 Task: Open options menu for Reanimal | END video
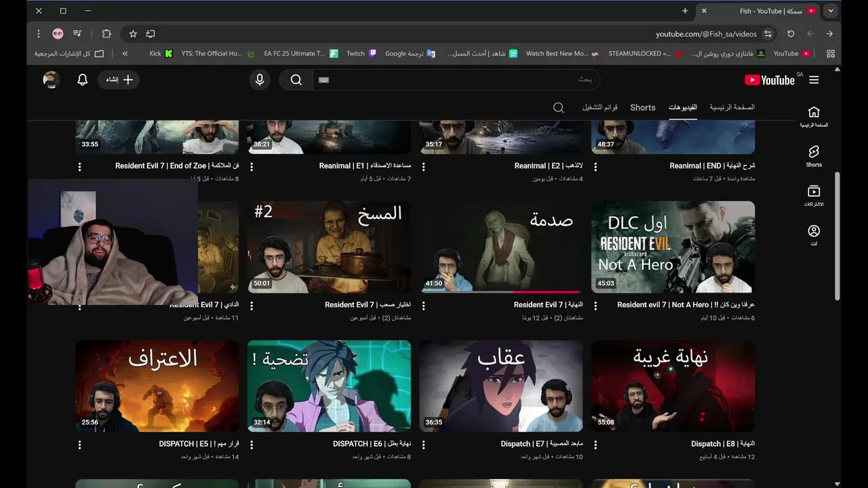[596, 167]
